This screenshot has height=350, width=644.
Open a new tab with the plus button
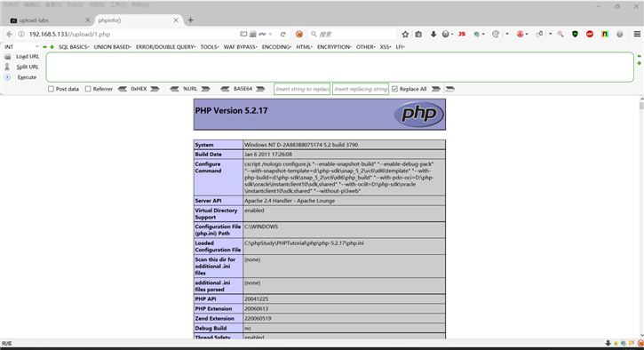tap(191, 20)
